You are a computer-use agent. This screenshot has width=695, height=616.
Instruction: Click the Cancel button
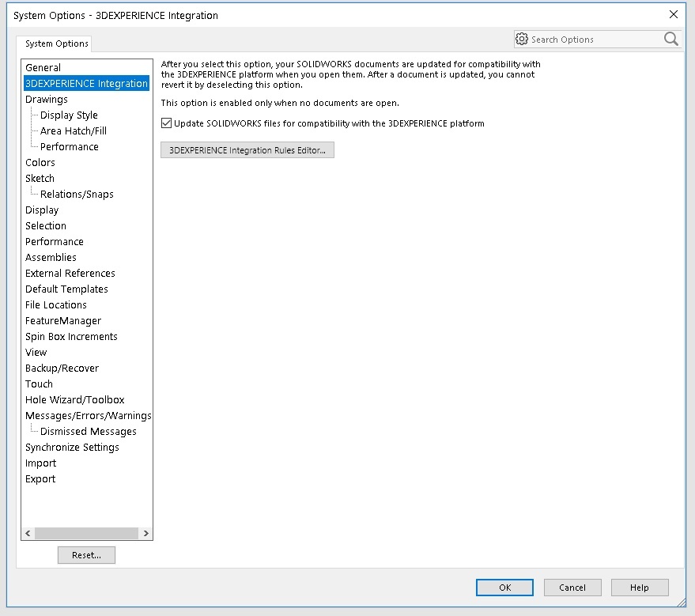[572, 588]
